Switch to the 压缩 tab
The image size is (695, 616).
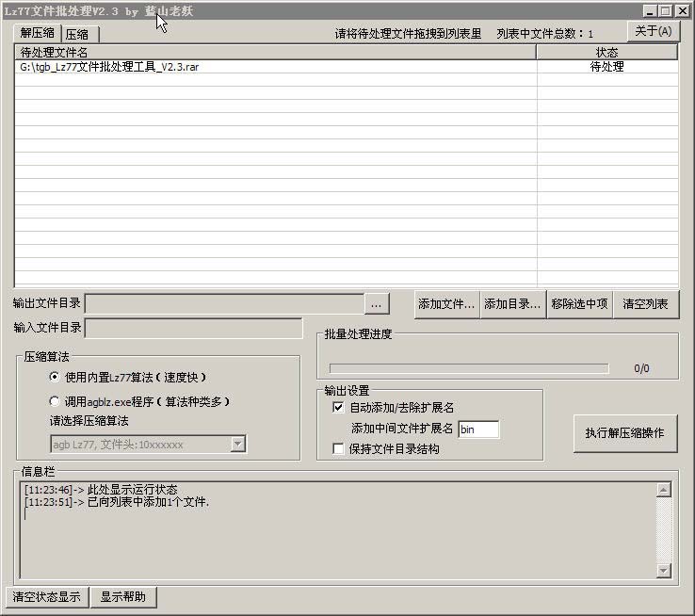(76, 34)
